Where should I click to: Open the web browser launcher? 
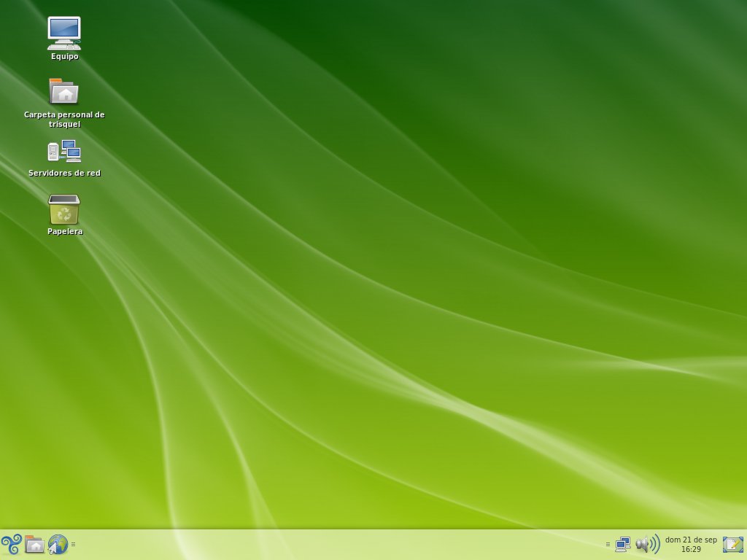click(x=58, y=544)
